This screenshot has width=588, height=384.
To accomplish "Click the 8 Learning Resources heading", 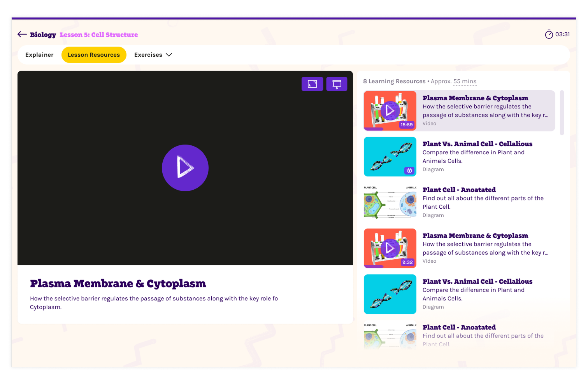I will [x=394, y=81].
